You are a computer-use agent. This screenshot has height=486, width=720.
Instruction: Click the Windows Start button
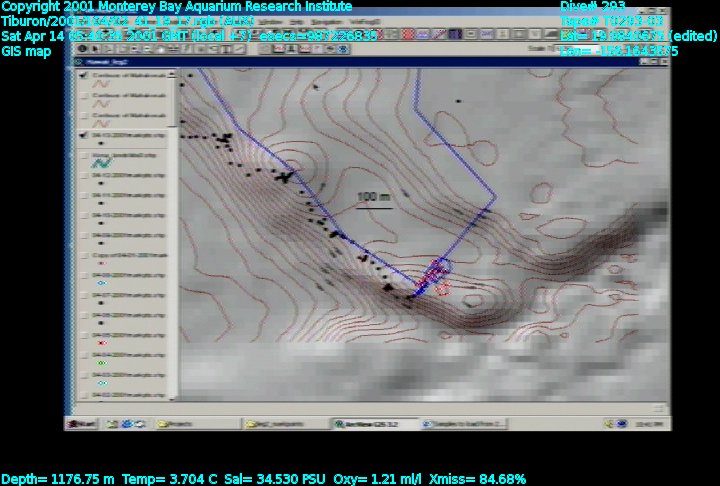82,424
